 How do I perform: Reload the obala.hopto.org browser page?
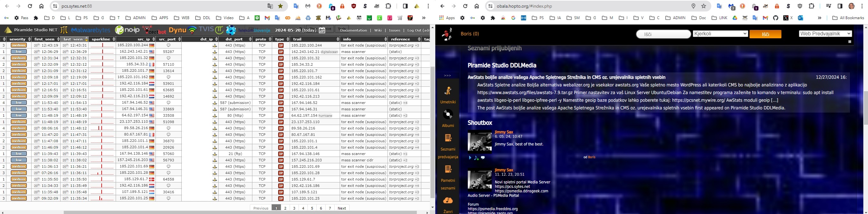[x=465, y=6]
